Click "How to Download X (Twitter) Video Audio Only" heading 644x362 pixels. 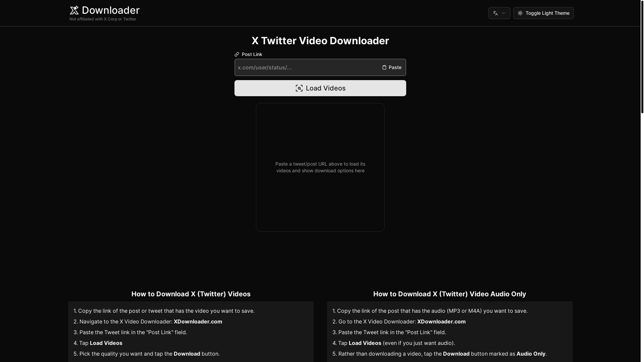coord(449,294)
